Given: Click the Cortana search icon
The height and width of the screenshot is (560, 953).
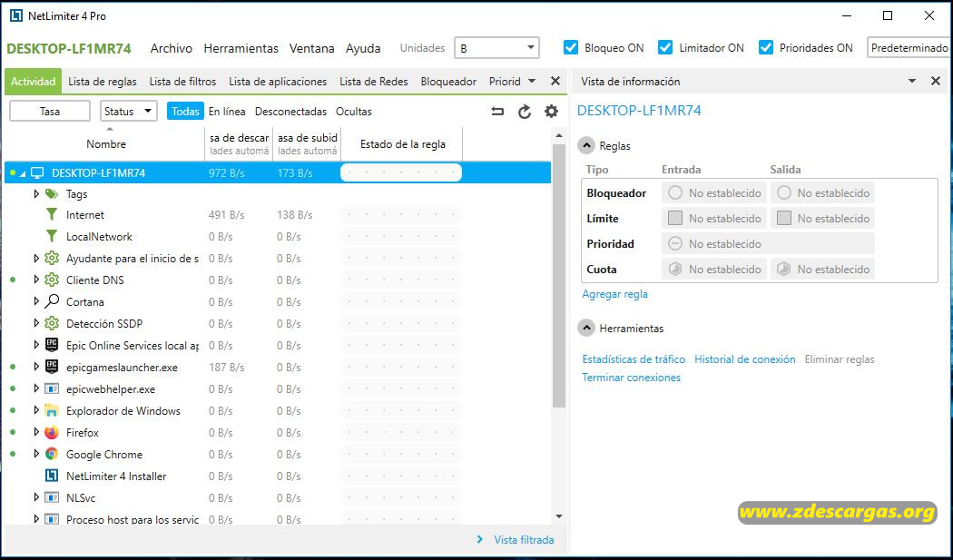Looking at the screenshot, I should coord(52,301).
